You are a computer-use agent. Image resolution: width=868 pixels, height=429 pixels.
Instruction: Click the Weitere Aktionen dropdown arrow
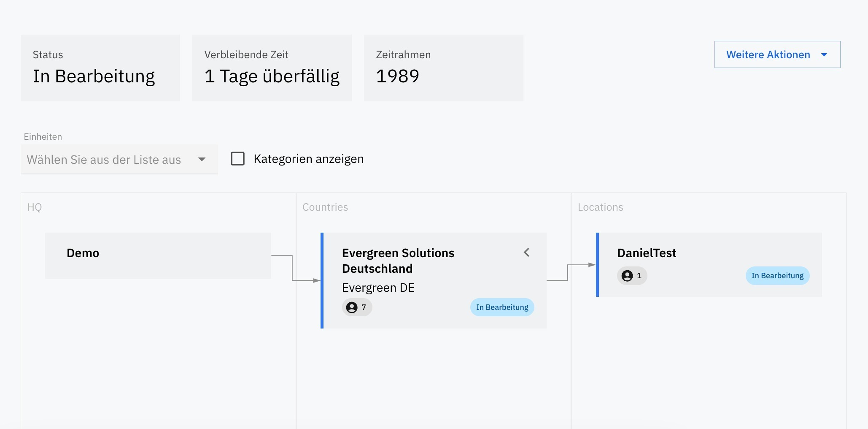tap(824, 54)
